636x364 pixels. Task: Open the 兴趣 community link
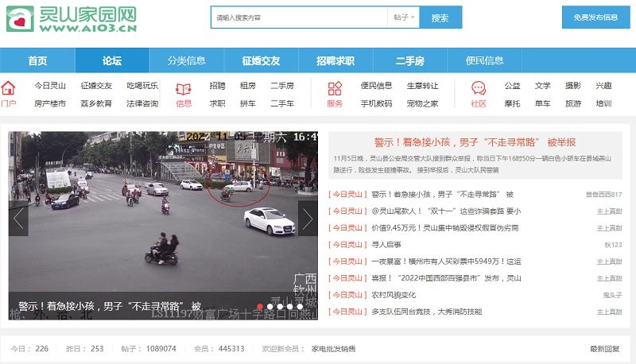[x=603, y=86]
